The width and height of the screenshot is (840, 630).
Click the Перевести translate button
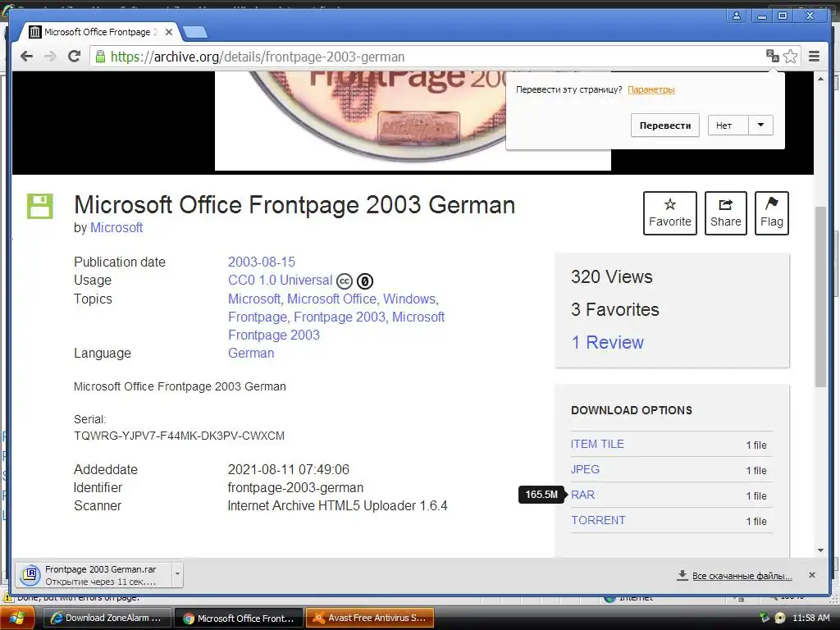click(664, 126)
